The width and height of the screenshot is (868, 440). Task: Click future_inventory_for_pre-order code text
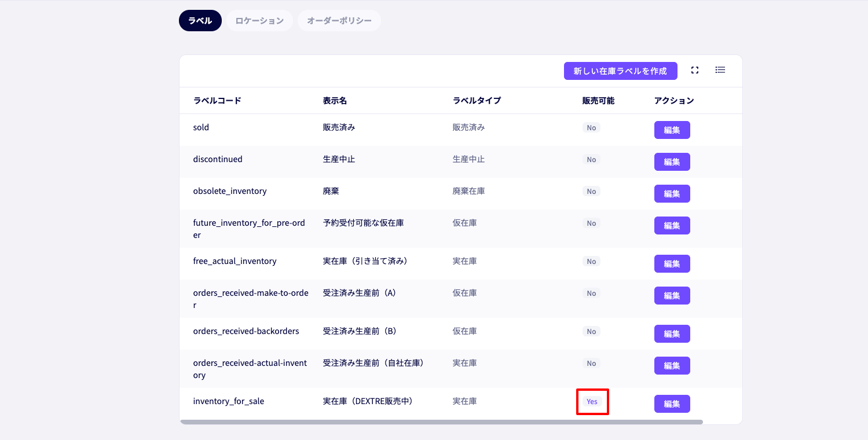click(x=249, y=229)
